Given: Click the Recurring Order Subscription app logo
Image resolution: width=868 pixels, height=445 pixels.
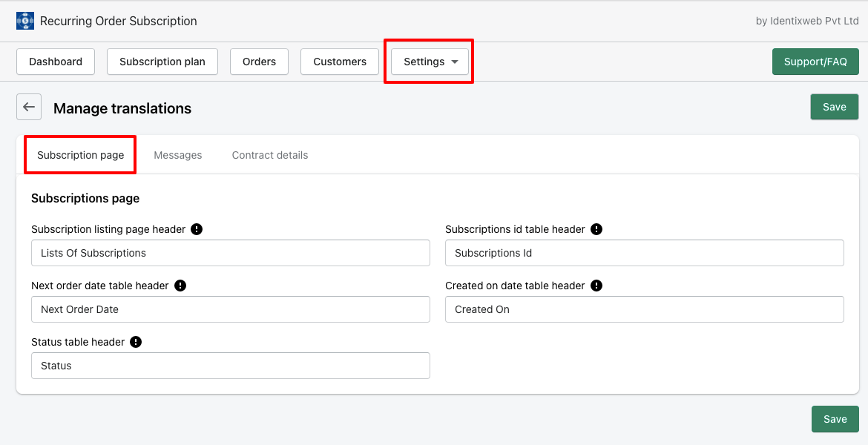Looking at the screenshot, I should click(x=25, y=21).
